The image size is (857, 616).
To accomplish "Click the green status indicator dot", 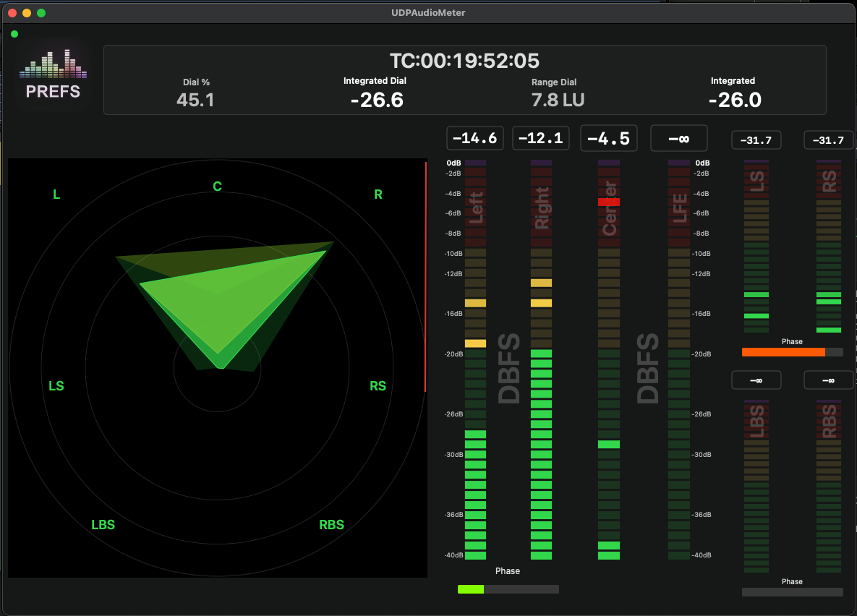I will (x=14, y=34).
